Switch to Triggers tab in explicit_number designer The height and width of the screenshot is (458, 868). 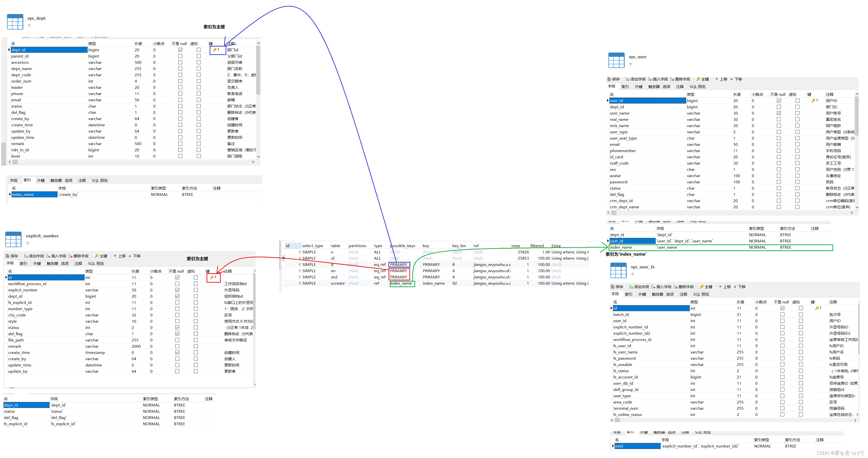click(x=52, y=263)
